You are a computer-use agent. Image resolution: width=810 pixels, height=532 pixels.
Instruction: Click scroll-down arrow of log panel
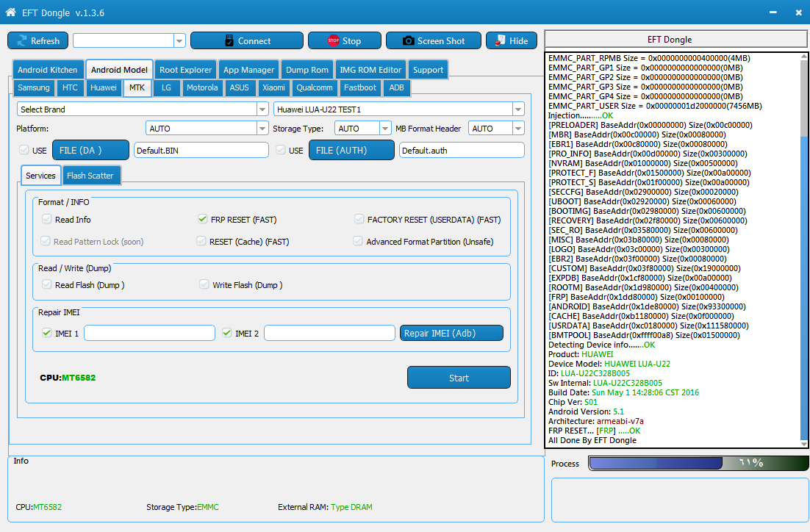(x=804, y=444)
